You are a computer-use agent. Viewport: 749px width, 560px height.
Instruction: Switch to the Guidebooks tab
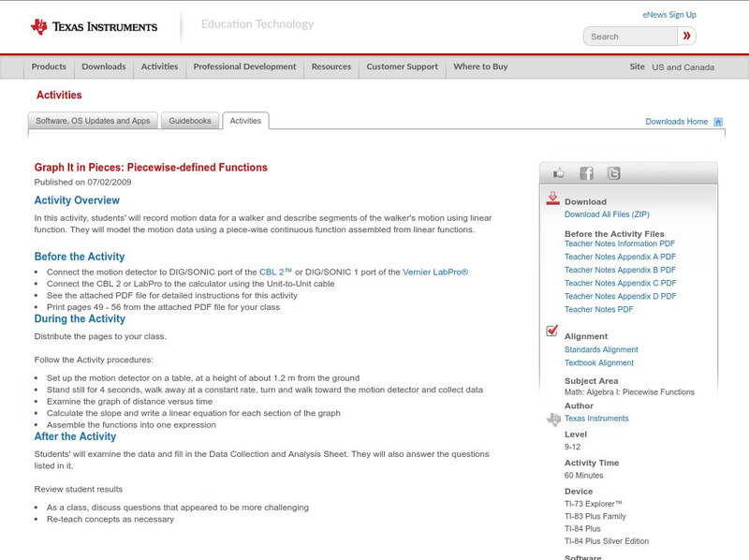coord(190,121)
